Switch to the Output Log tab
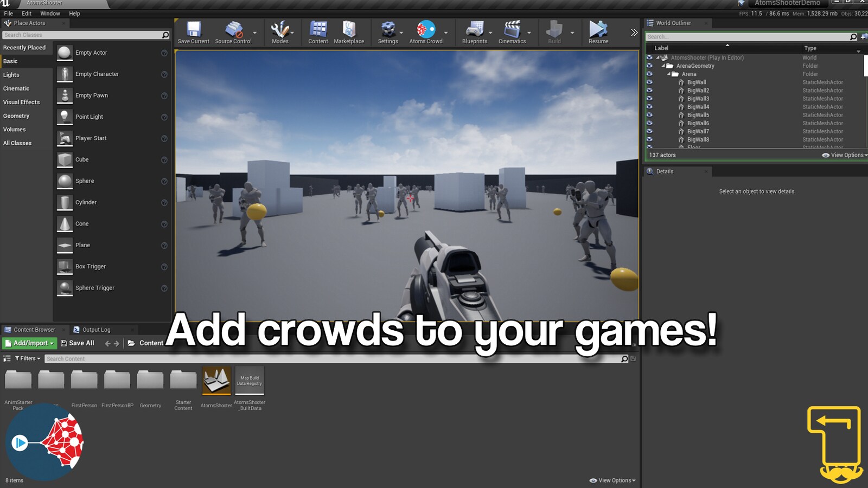 tap(98, 329)
